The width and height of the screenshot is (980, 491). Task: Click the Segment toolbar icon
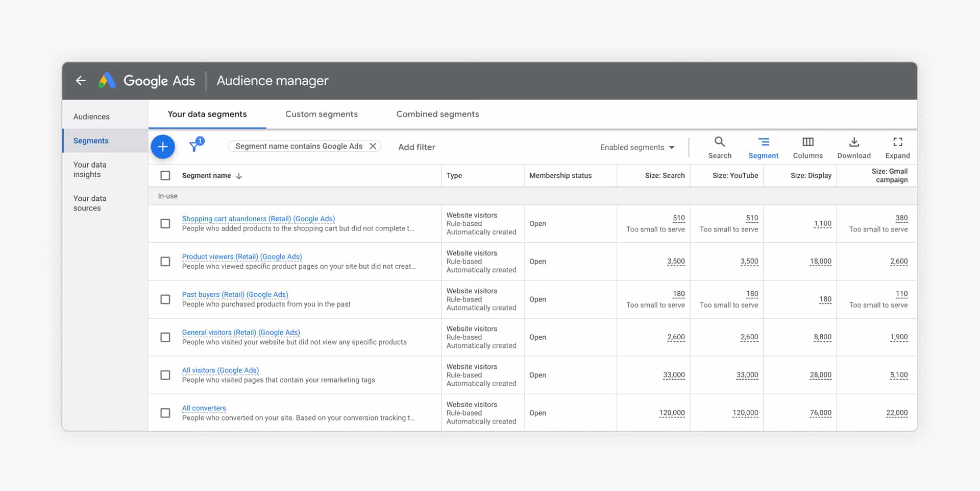coord(763,148)
